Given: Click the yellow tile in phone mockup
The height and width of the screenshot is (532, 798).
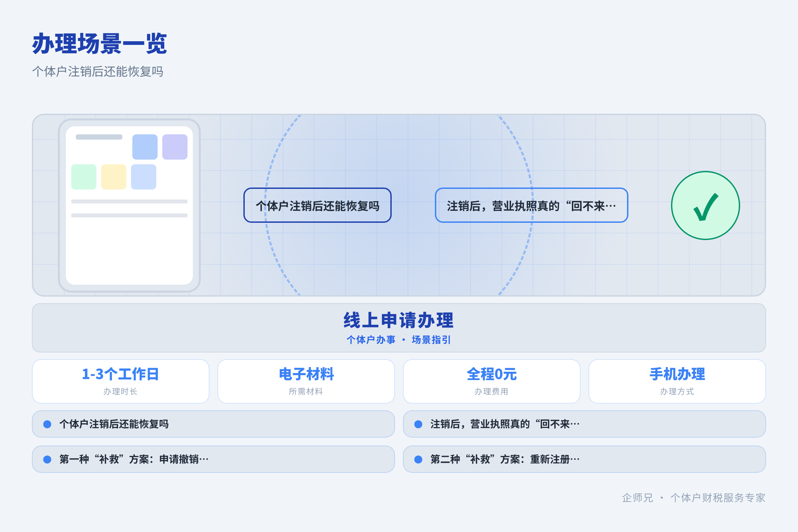Looking at the screenshot, I should tap(114, 177).
